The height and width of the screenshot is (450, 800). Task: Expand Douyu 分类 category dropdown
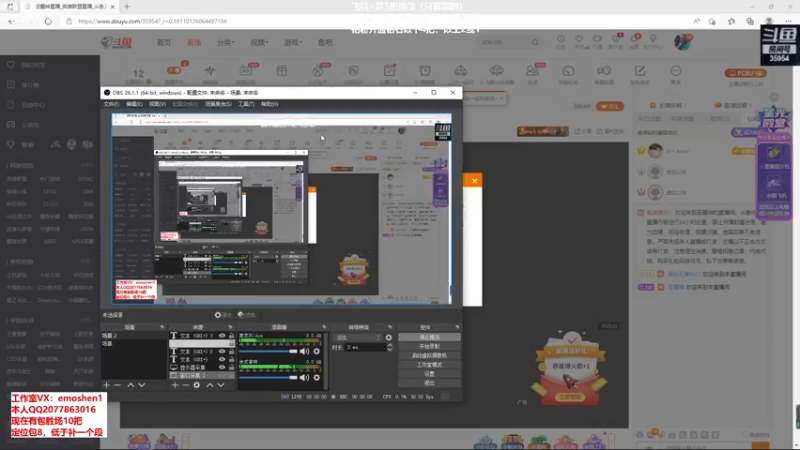226,42
